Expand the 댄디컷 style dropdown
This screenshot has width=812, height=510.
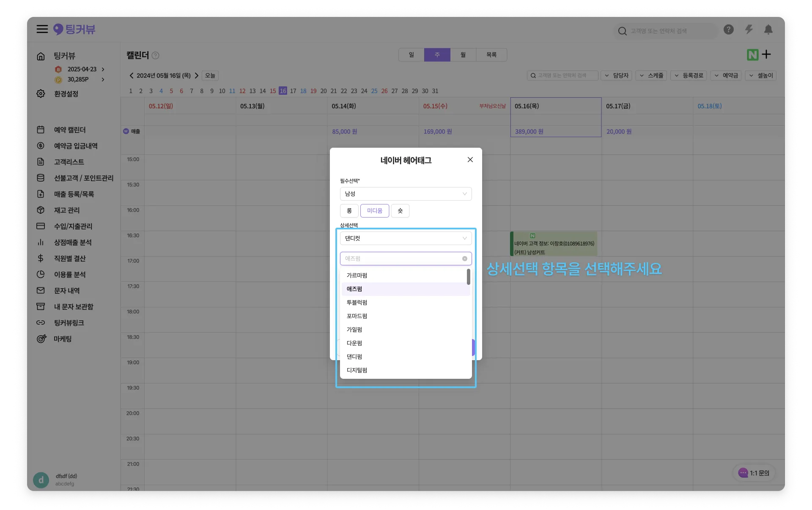[406, 238]
